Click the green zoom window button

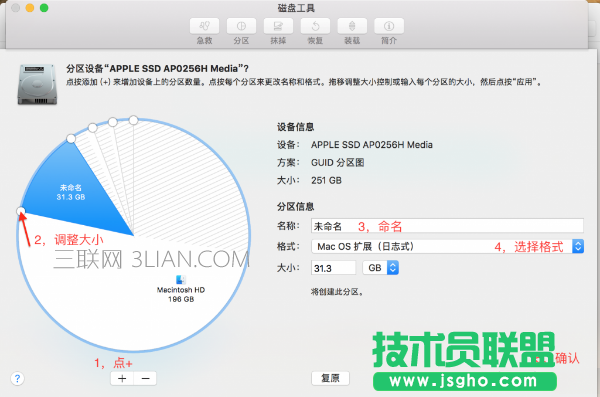click(44, 8)
